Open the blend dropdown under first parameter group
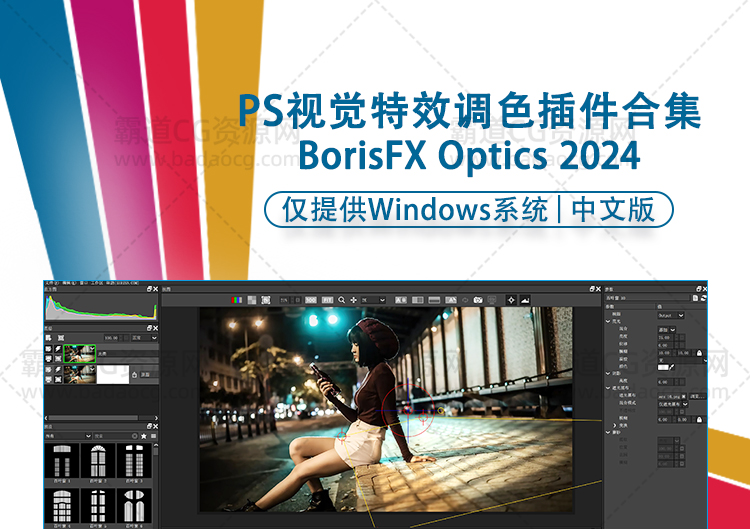The width and height of the screenshot is (750, 529). 667,330
